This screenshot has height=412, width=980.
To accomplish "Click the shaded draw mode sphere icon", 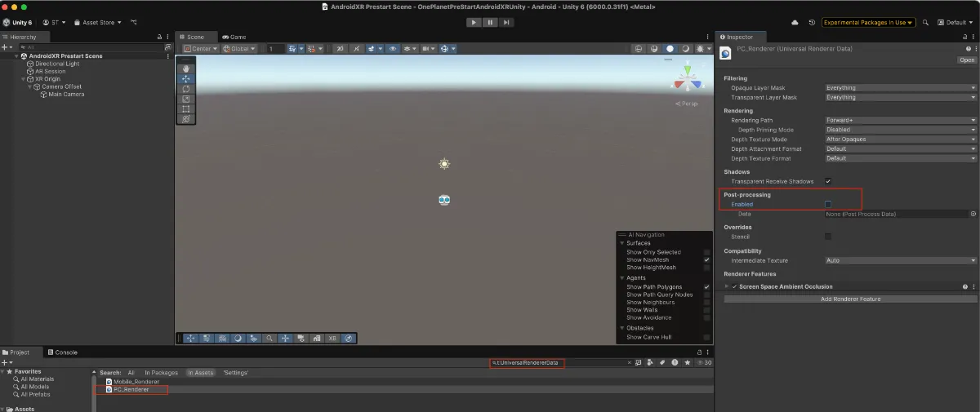I will click(670, 49).
